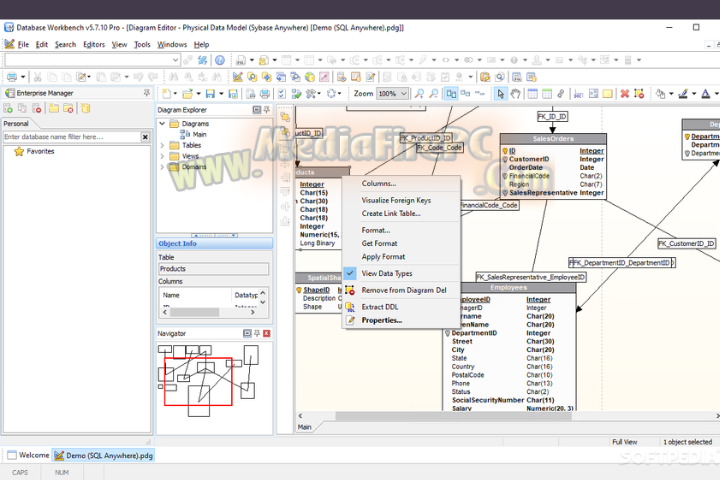
Task: Open the dropdown arrow beside the Save icon
Action: pos(221,94)
